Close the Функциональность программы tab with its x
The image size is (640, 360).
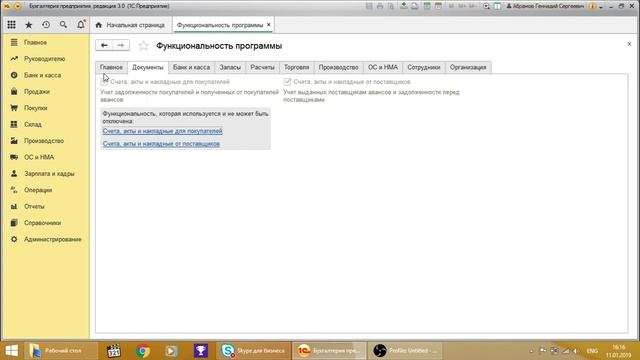(269, 25)
